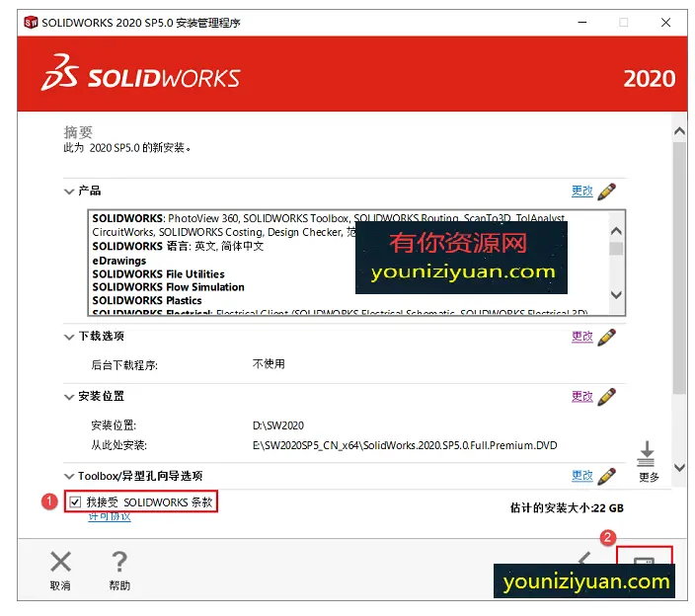Collapse the 下载选项 section chevron
This screenshot has width=695, height=616.
(x=69, y=337)
